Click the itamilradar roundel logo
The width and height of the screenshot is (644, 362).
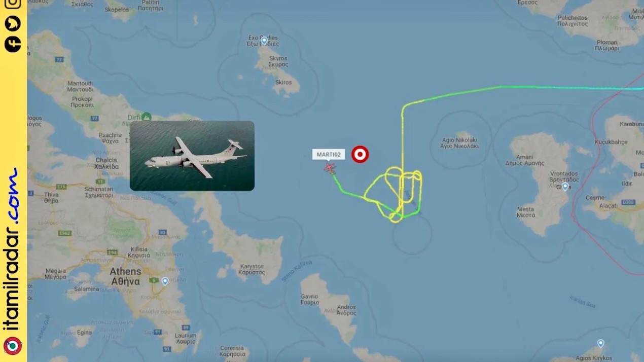[x=13, y=346]
